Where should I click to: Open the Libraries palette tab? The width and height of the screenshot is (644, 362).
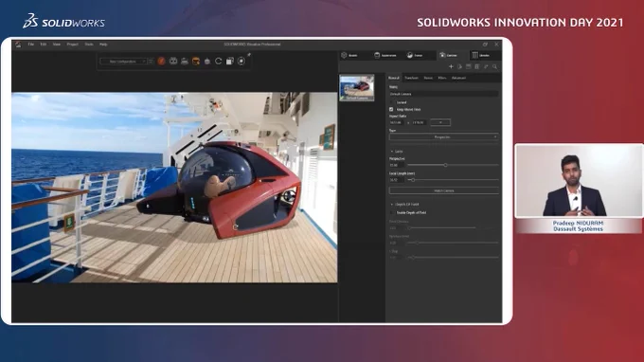481,55
